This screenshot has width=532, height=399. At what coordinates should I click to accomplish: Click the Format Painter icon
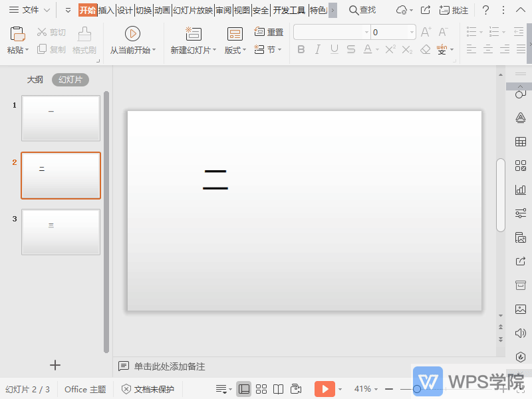click(84, 39)
